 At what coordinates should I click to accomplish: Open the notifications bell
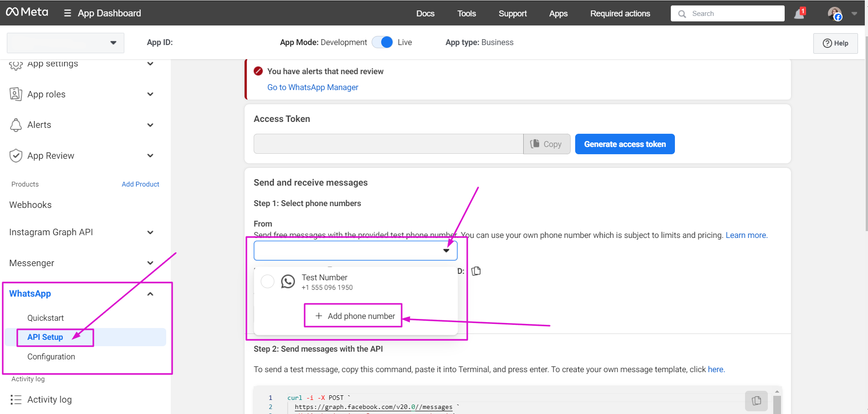tap(799, 14)
